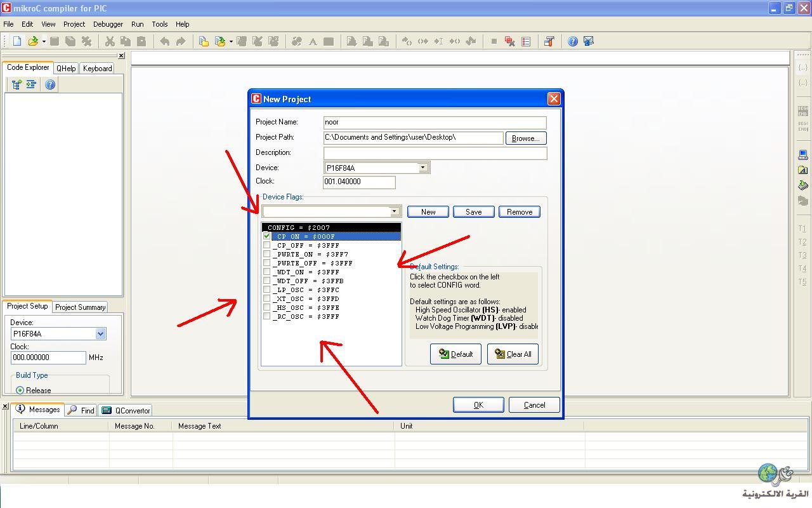Screen dimensions: 812x508
Task: Click the Undo arrow icon
Action: point(164,41)
